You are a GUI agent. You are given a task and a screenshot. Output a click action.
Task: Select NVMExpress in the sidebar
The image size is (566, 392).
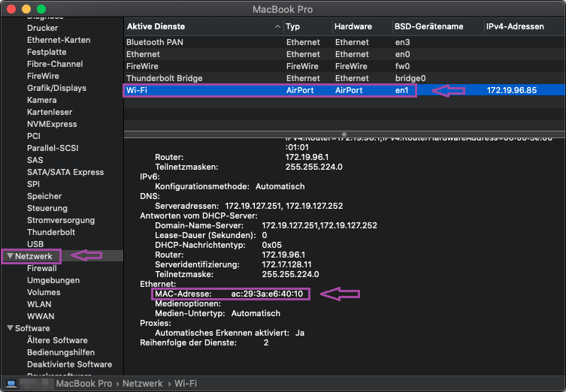(x=52, y=124)
